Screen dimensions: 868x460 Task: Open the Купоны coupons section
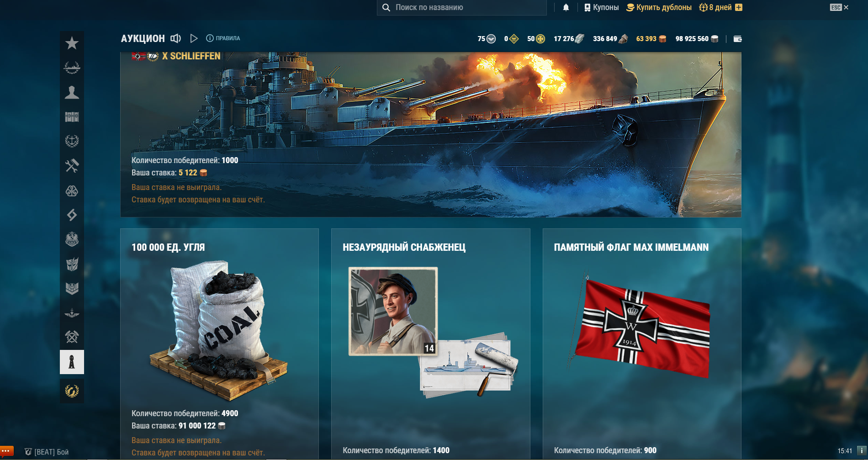(601, 7)
